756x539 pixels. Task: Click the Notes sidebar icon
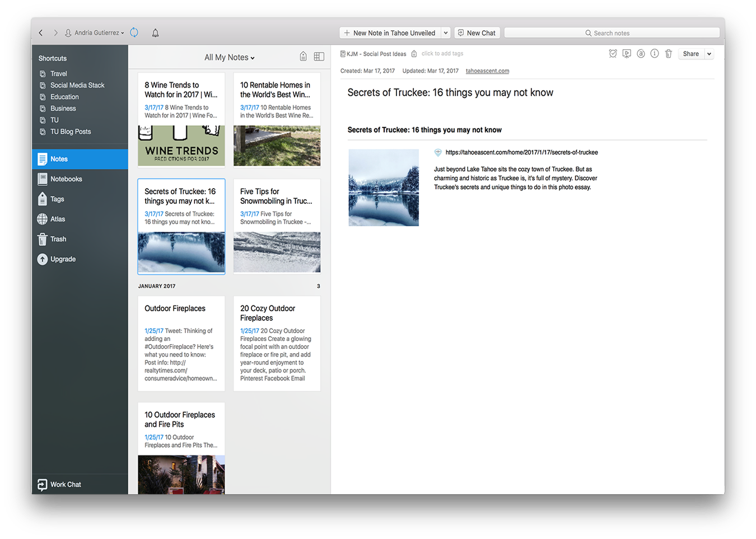(x=43, y=159)
